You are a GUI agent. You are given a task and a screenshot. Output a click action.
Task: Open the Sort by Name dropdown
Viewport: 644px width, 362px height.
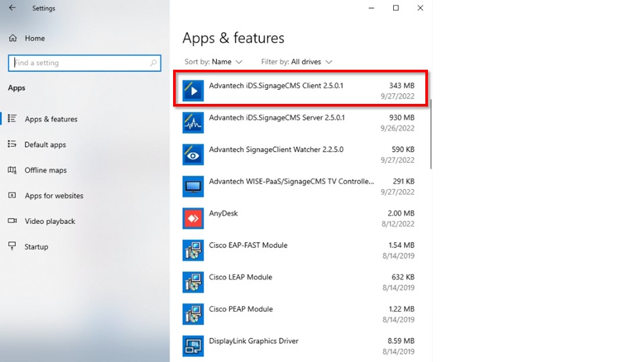227,62
